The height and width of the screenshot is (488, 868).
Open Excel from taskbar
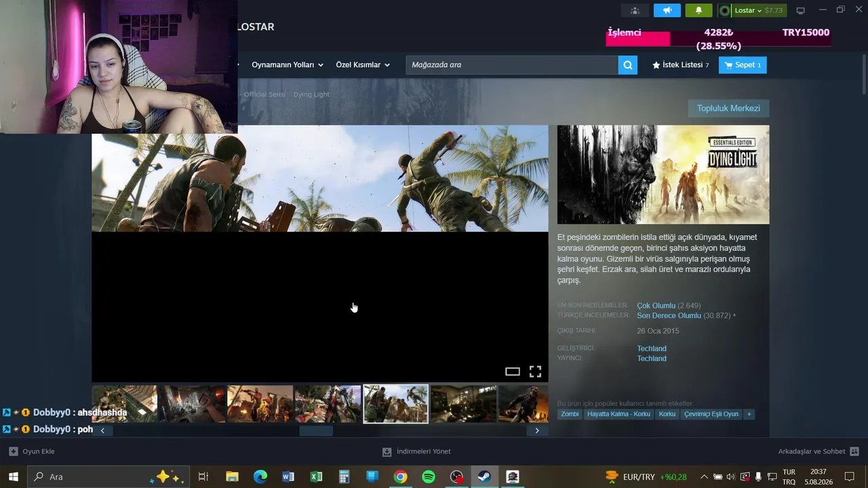click(x=316, y=476)
